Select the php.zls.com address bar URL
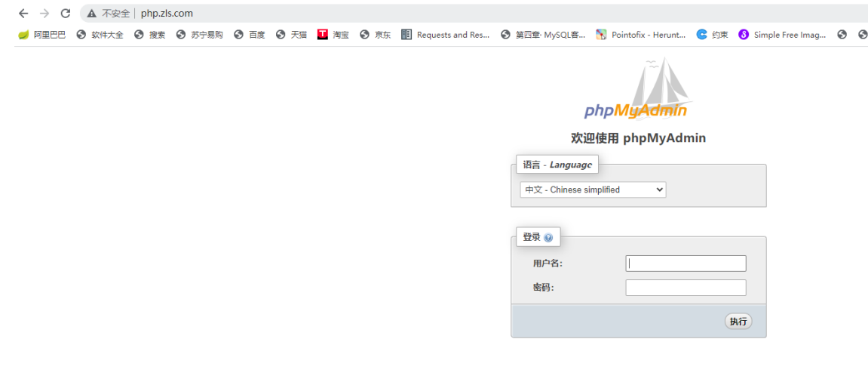 (x=167, y=14)
